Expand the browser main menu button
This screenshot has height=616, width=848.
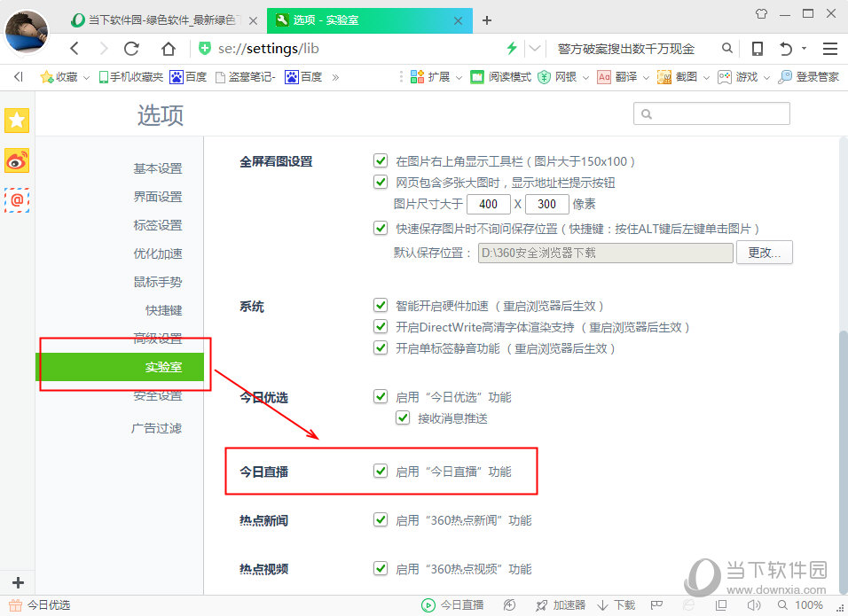(x=831, y=49)
